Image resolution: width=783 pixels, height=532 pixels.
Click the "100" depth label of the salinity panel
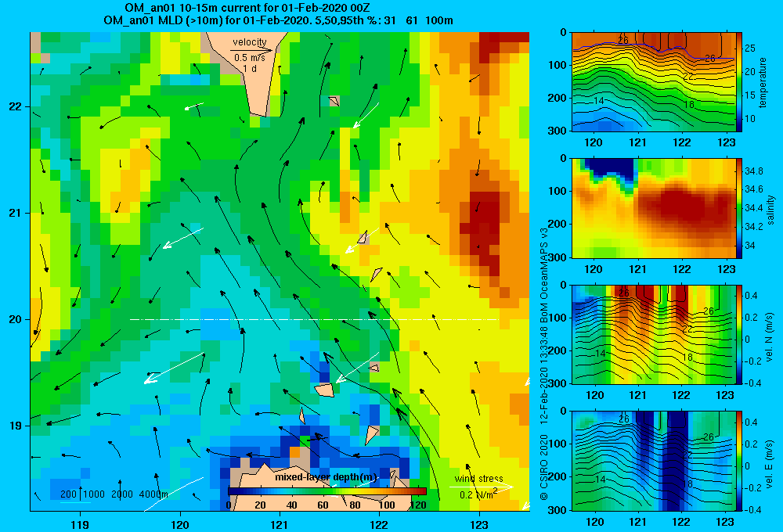tap(559, 191)
